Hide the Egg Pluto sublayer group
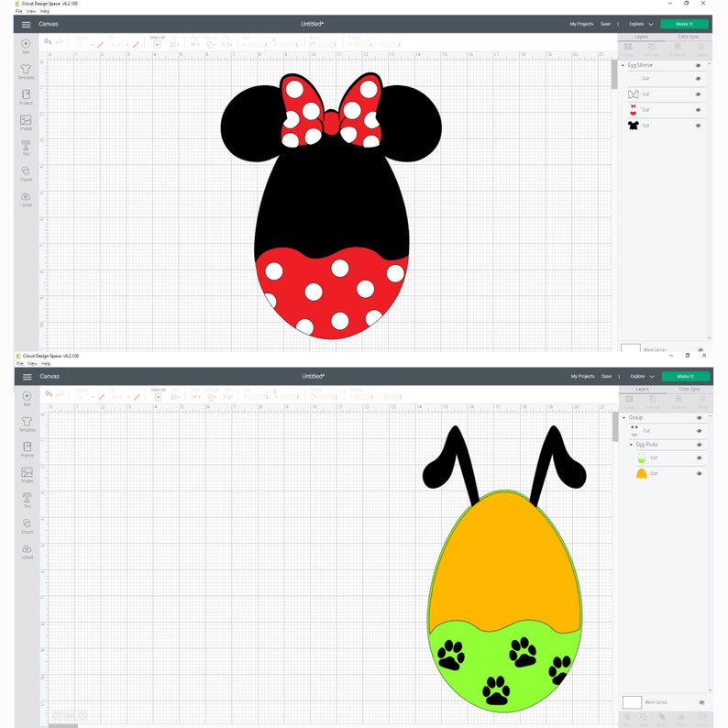This screenshot has height=728, width=728. pos(700,445)
